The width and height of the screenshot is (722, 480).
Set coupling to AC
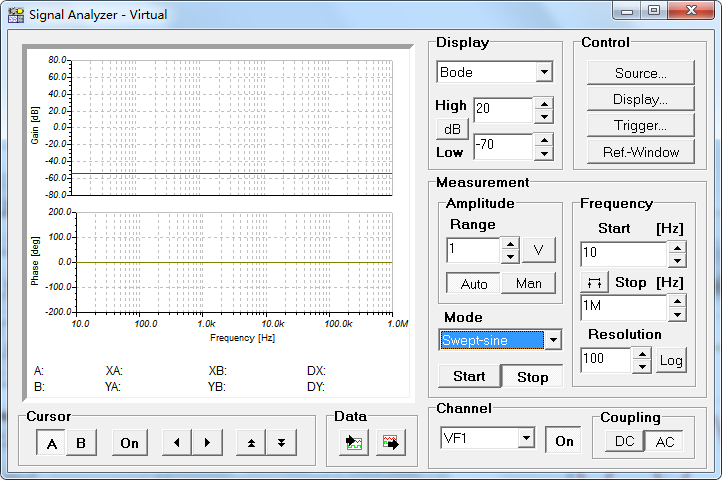pyautogui.click(x=664, y=441)
